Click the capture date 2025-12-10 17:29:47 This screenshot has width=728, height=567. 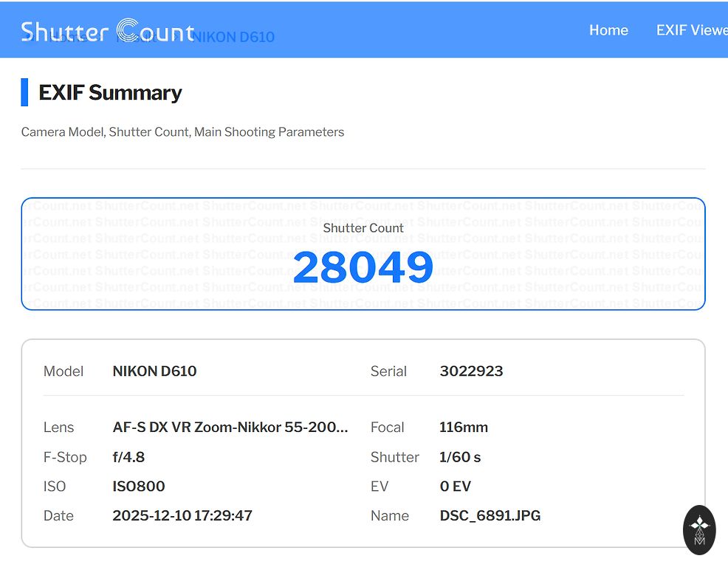coord(182,516)
